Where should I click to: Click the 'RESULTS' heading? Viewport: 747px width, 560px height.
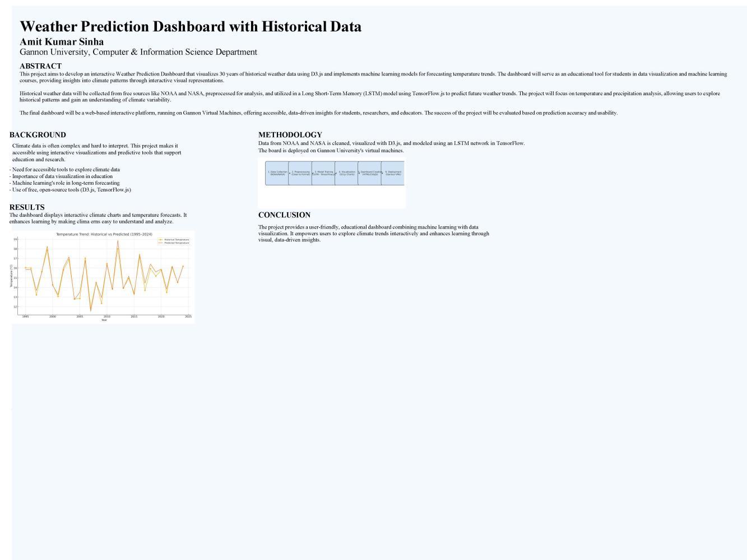pyautogui.click(x=27, y=207)
